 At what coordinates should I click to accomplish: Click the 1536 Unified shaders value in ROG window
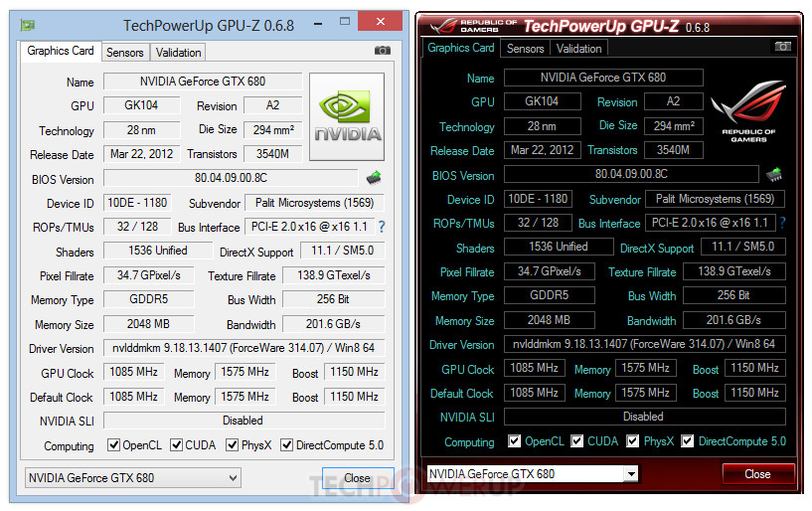[559, 247]
